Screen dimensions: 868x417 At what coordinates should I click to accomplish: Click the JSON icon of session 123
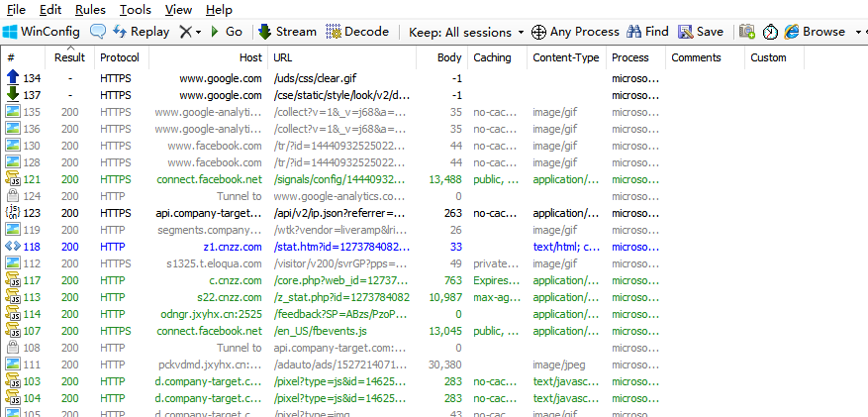(13, 213)
